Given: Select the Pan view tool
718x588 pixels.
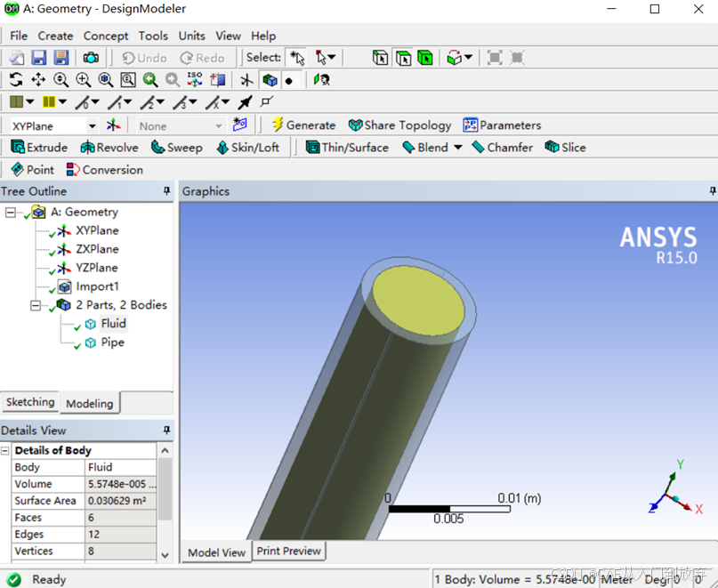Looking at the screenshot, I should click(x=38, y=80).
